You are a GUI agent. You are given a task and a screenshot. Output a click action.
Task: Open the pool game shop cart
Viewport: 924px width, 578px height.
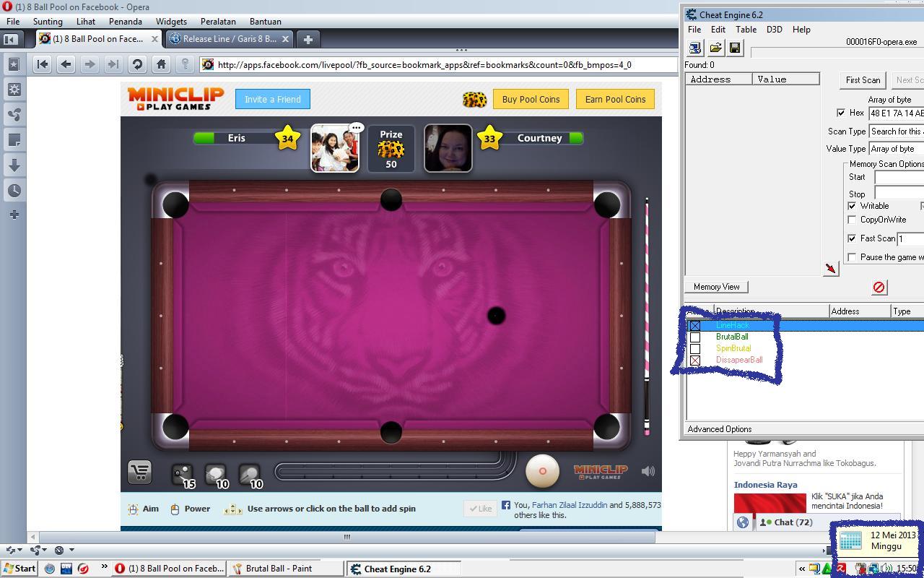pyautogui.click(x=139, y=472)
